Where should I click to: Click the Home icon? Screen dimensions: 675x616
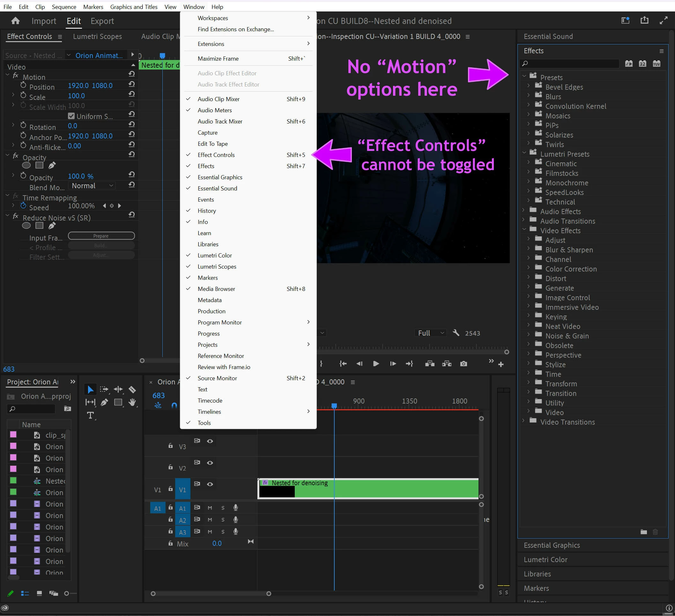tap(15, 21)
